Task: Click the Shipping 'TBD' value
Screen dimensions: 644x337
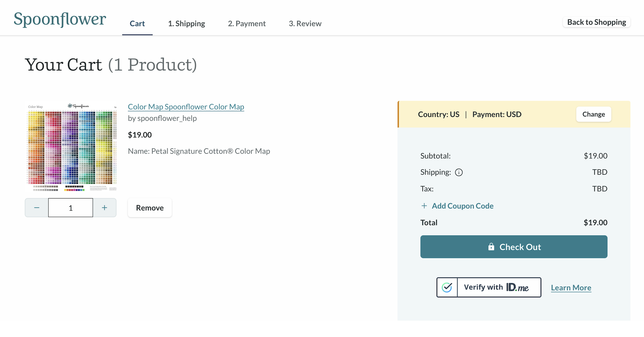Action: tap(600, 172)
